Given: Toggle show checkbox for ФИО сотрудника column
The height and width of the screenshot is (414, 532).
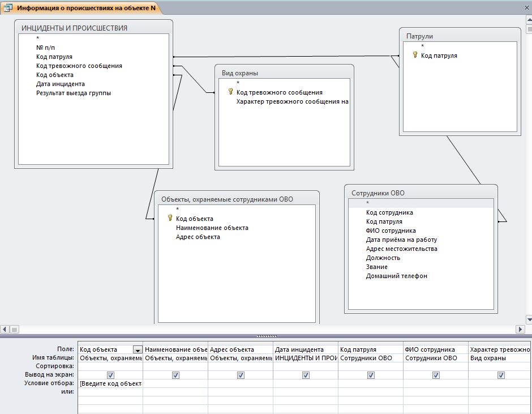Looking at the screenshot, I should [436, 375].
